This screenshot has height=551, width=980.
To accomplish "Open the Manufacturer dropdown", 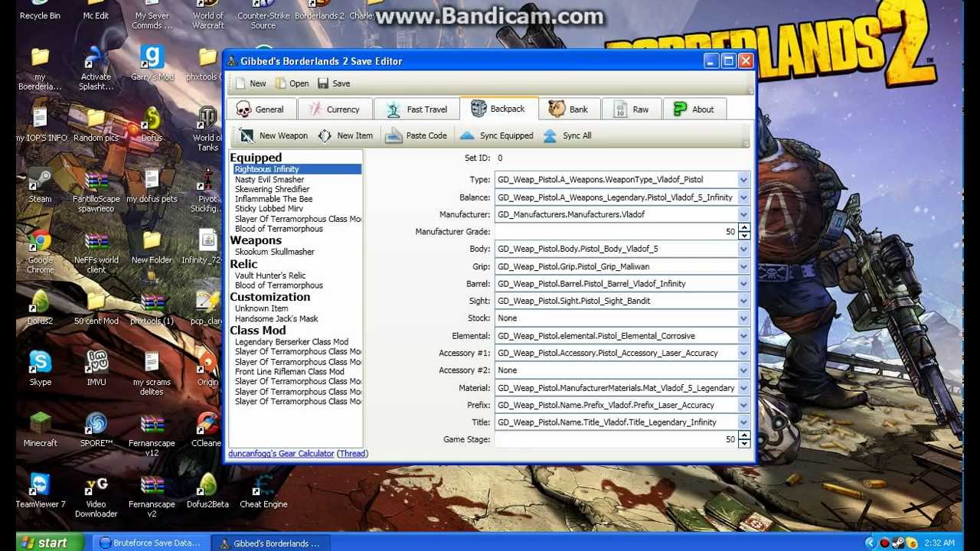I will tap(743, 214).
